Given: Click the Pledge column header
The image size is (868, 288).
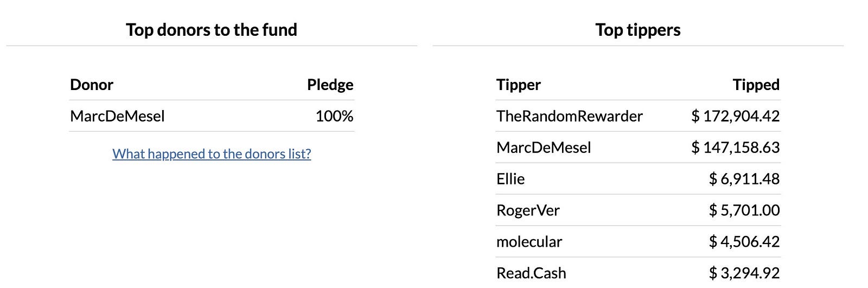Looking at the screenshot, I should [330, 85].
